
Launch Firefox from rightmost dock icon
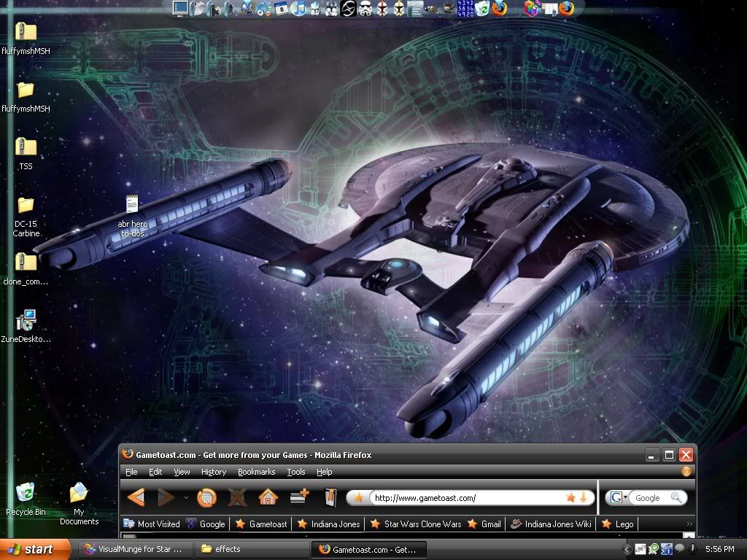tap(566, 8)
